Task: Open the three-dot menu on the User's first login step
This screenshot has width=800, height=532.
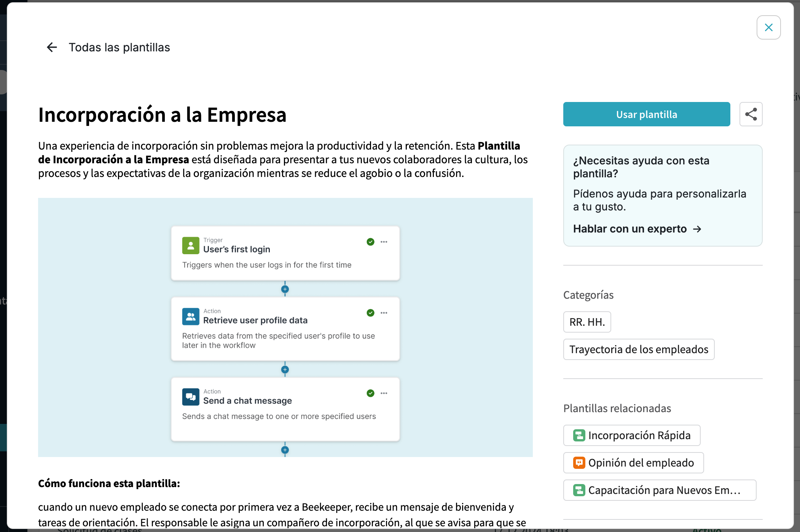Action: coord(384,242)
